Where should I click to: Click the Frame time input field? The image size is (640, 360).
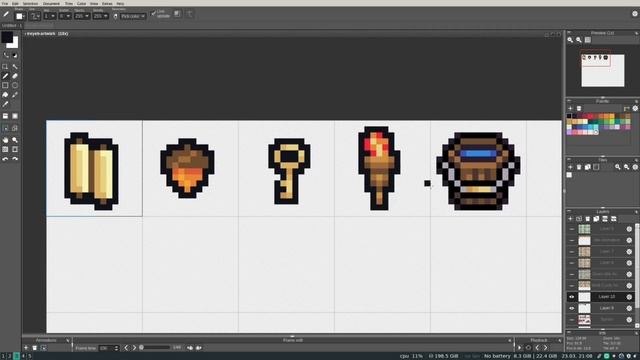(108, 348)
